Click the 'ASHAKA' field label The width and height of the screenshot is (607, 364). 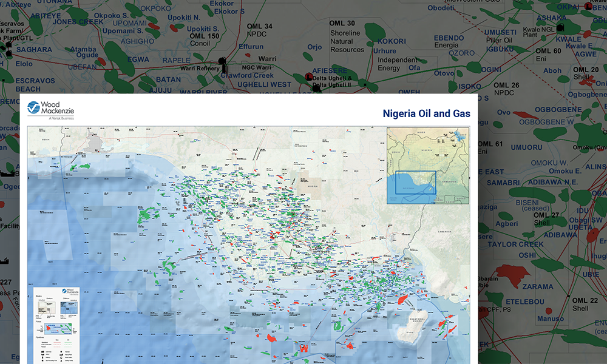[552, 18]
